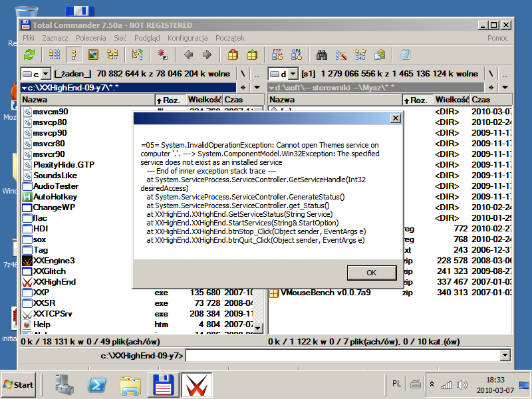Click right panel parent directory '..' button
This screenshot has width=532, height=399.
click(x=505, y=74)
